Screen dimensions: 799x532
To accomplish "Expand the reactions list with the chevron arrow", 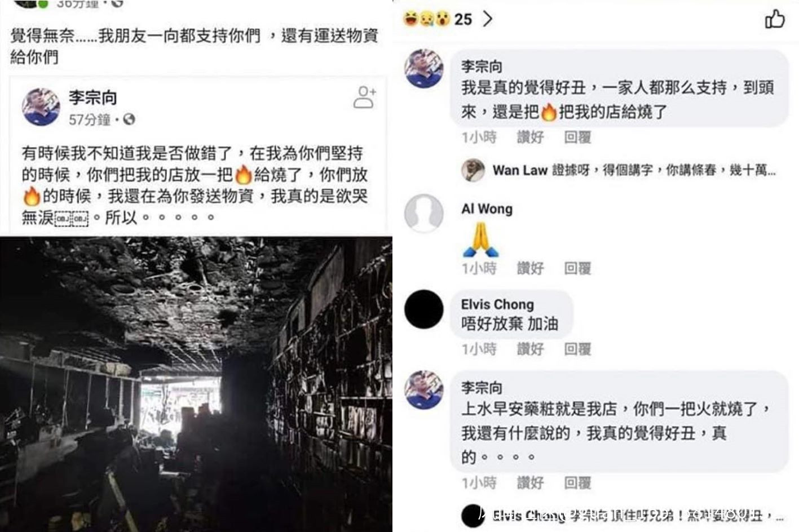I will 488,19.
